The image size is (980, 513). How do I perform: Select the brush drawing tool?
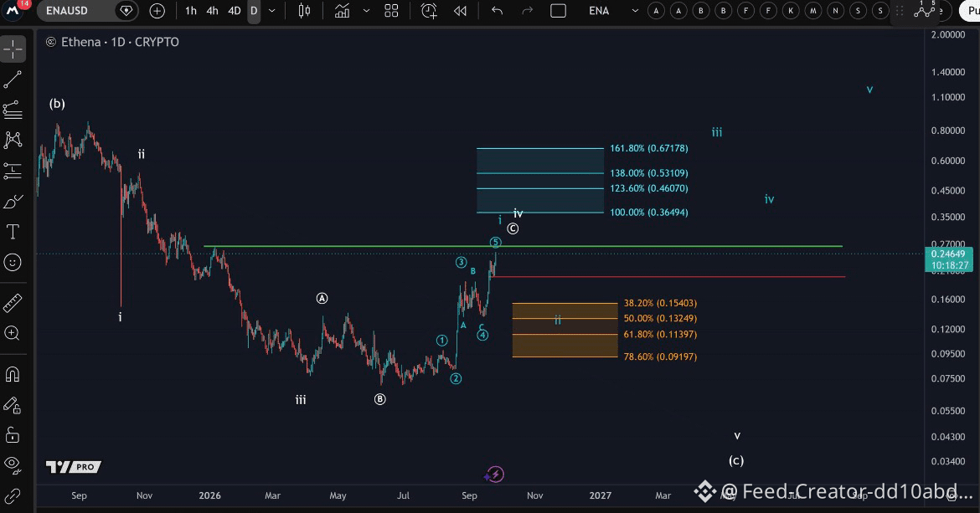click(13, 202)
